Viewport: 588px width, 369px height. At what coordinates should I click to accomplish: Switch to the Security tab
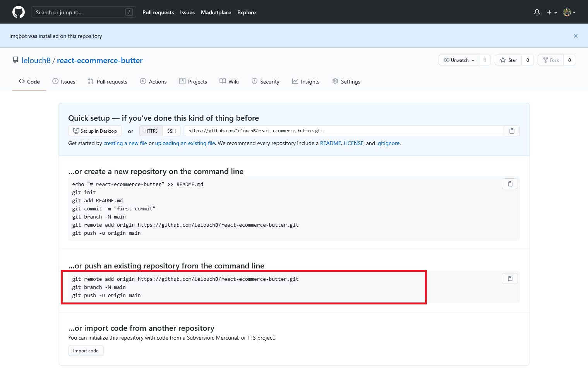pyautogui.click(x=266, y=82)
